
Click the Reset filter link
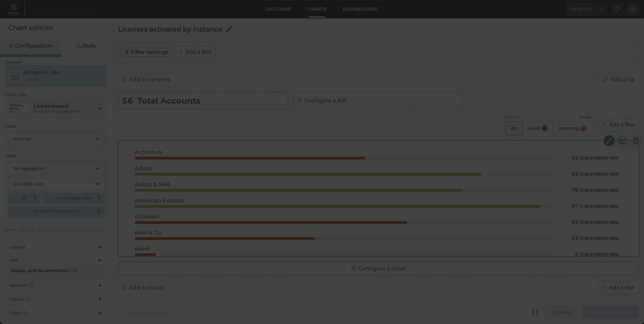(x=585, y=117)
